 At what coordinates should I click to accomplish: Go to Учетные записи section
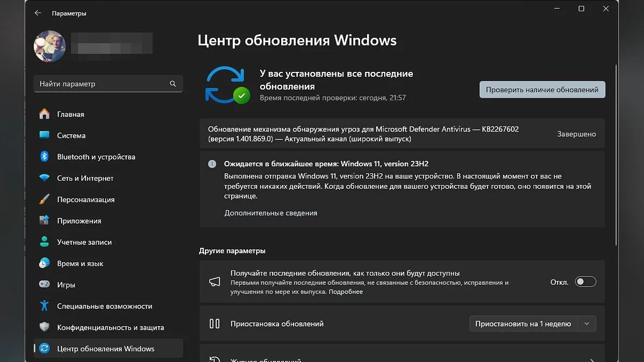pyautogui.click(x=84, y=242)
